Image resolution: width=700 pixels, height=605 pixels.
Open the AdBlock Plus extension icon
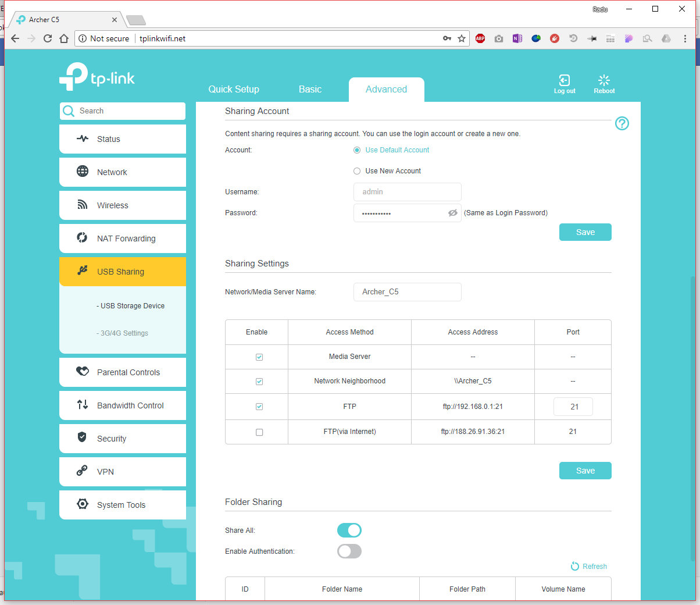(480, 38)
